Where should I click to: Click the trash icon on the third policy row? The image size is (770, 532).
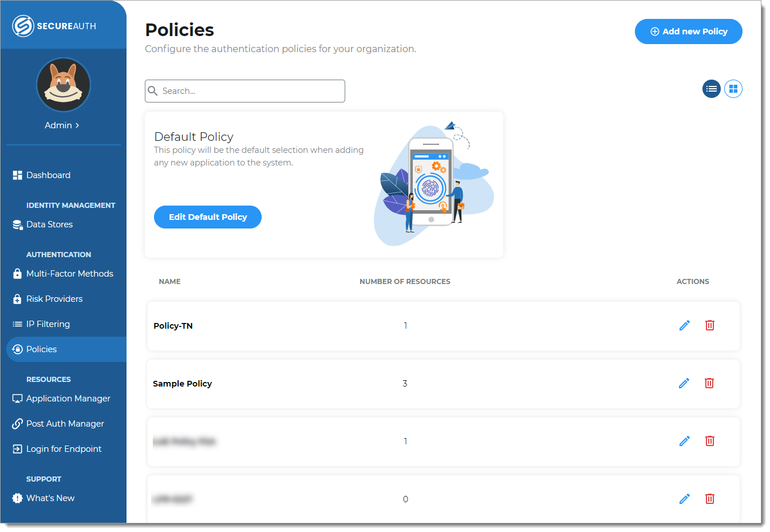point(709,441)
